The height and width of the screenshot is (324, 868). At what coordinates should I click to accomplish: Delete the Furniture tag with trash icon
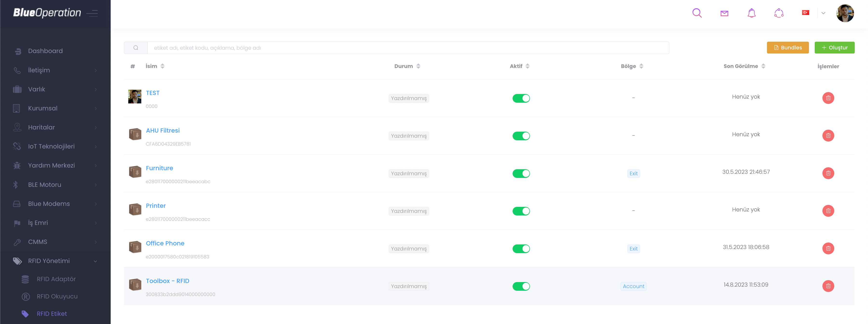tap(828, 173)
